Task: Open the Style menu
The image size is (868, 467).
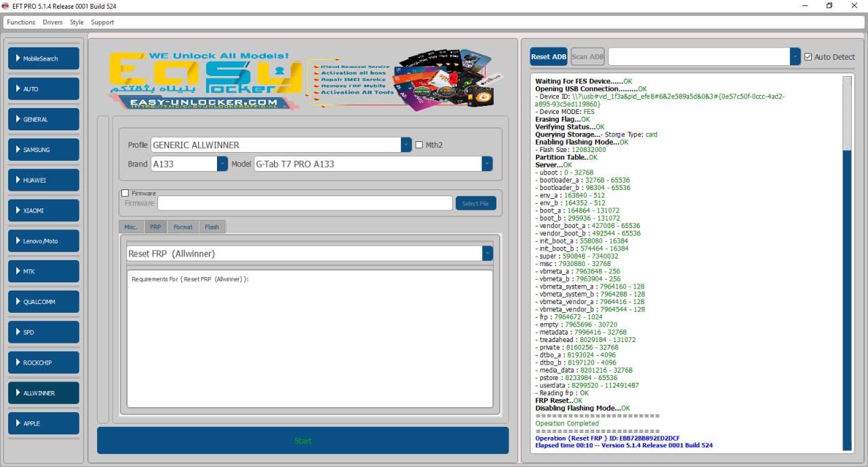Action: pyautogui.click(x=77, y=22)
